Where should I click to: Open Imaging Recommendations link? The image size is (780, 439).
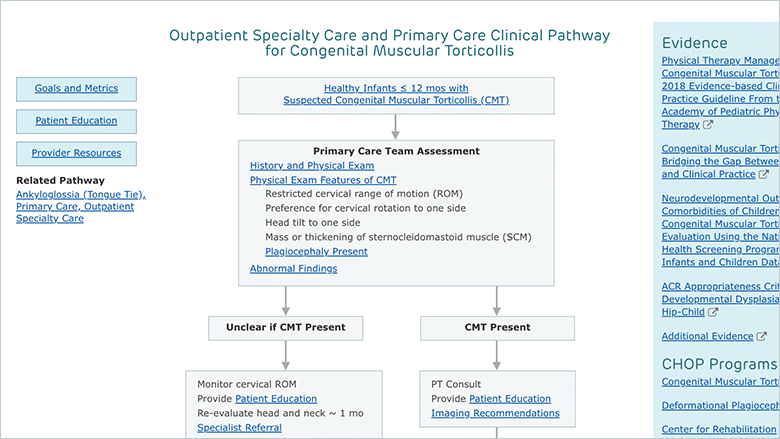point(495,413)
